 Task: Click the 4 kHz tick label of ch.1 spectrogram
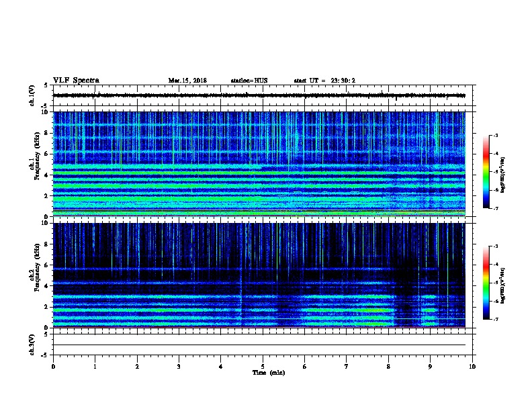point(46,175)
